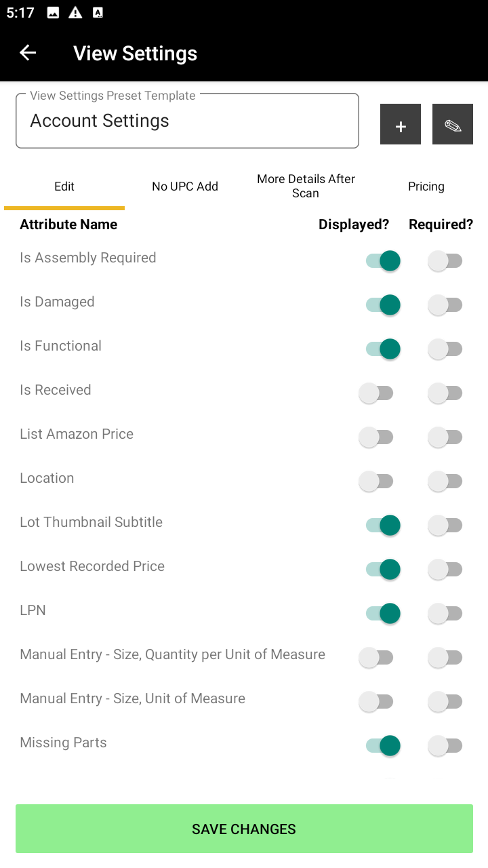Add a new preset template with plus icon
This screenshot has height=868, width=488.
[x=401, y=124]
